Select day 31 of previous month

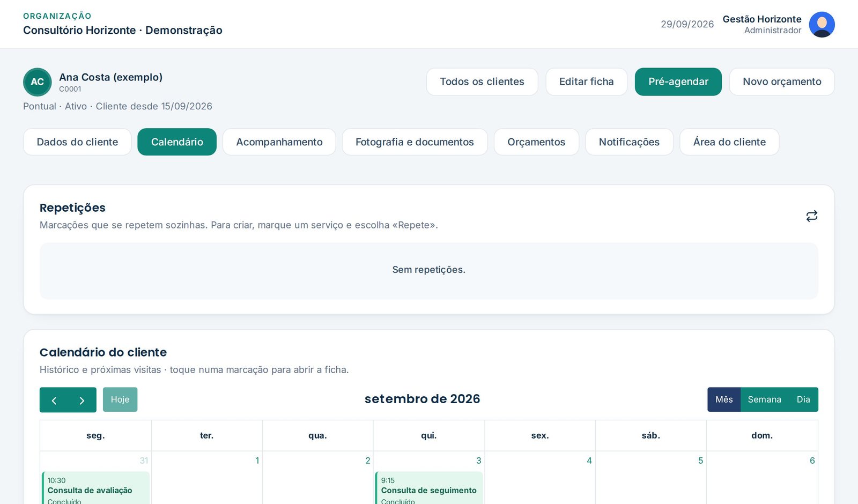click(x=144, y=461)
